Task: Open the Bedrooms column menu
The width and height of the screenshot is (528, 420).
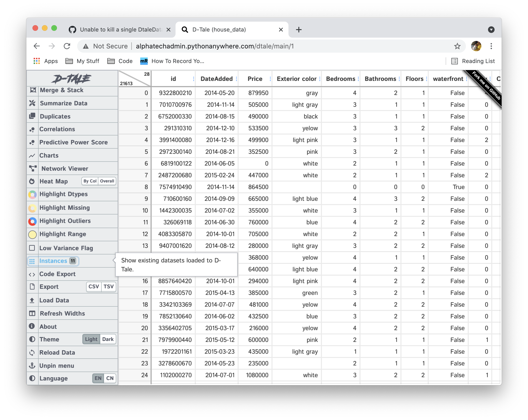Action: click(x=358, y=79)
